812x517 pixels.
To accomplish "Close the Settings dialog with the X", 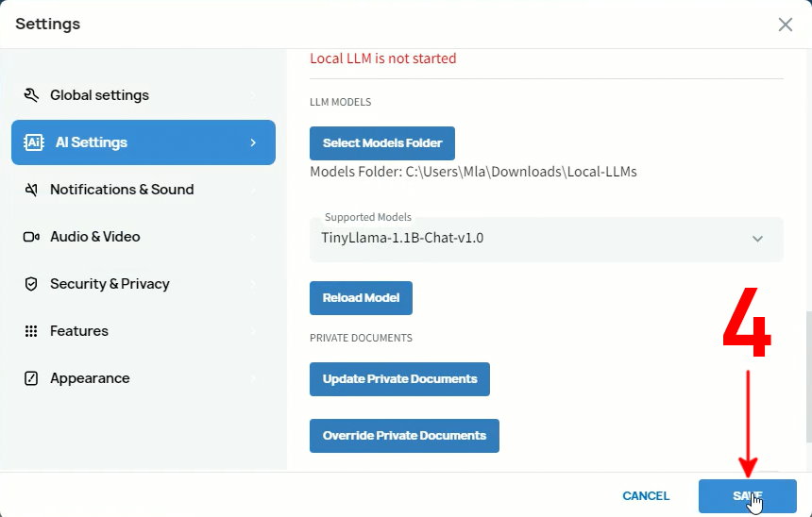I will point(785,25).
